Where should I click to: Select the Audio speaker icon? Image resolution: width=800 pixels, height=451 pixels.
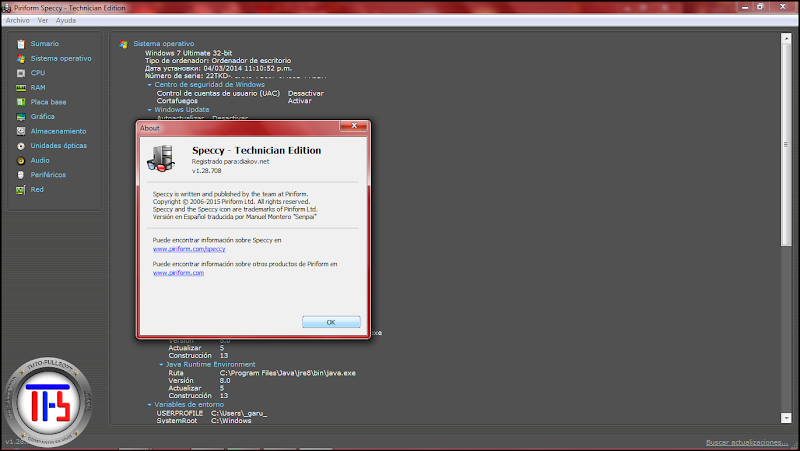[20, 161]
